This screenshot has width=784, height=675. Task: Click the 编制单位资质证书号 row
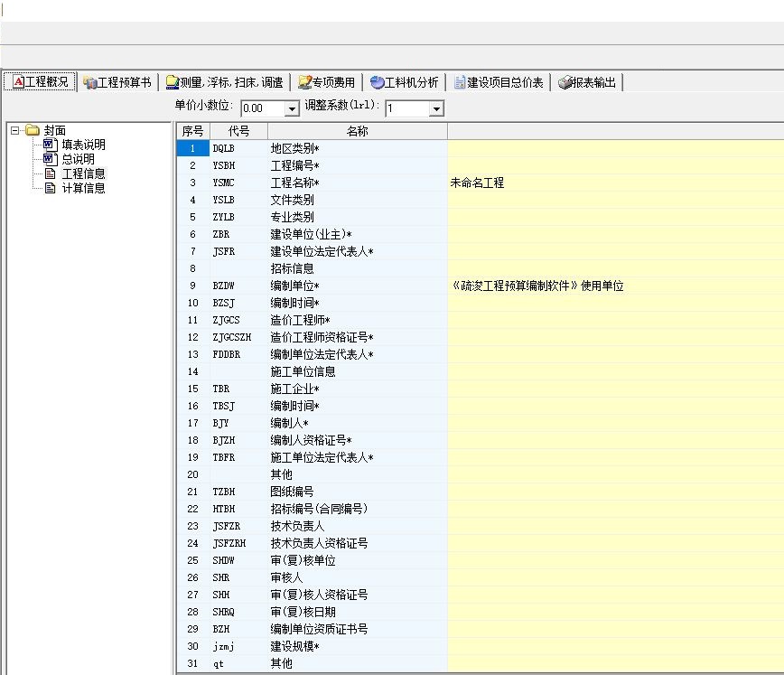point(480,629)
